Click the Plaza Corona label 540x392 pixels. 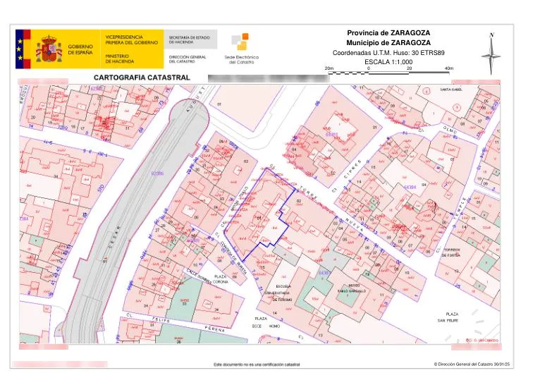[221, 279]
